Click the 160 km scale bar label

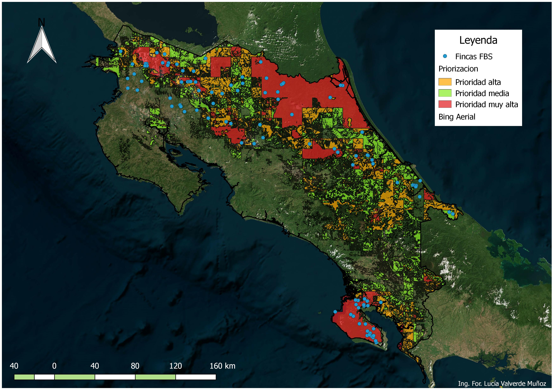click(x=222, y=366)
